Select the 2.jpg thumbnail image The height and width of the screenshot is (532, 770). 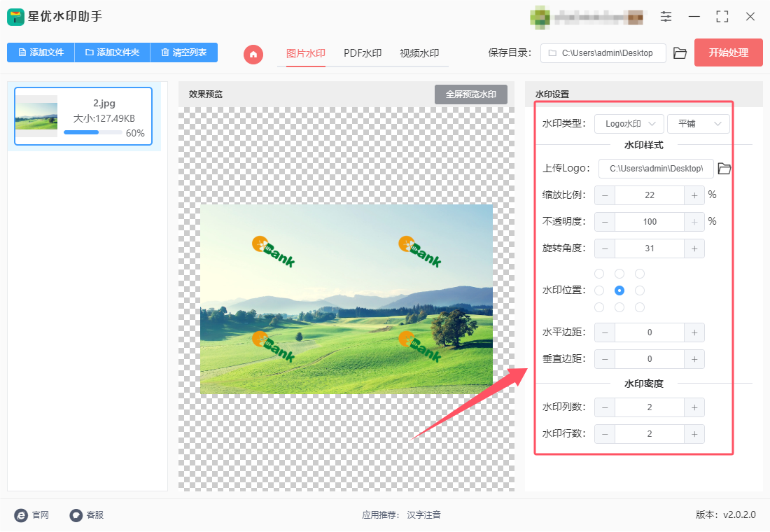click(36, 116)
